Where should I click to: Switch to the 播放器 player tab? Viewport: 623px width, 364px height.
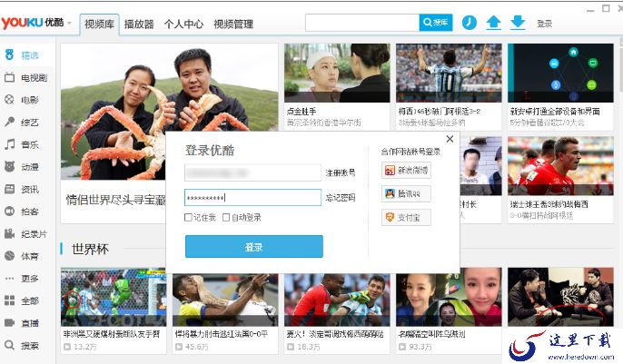pyautogui.click(x=139, y=25)
